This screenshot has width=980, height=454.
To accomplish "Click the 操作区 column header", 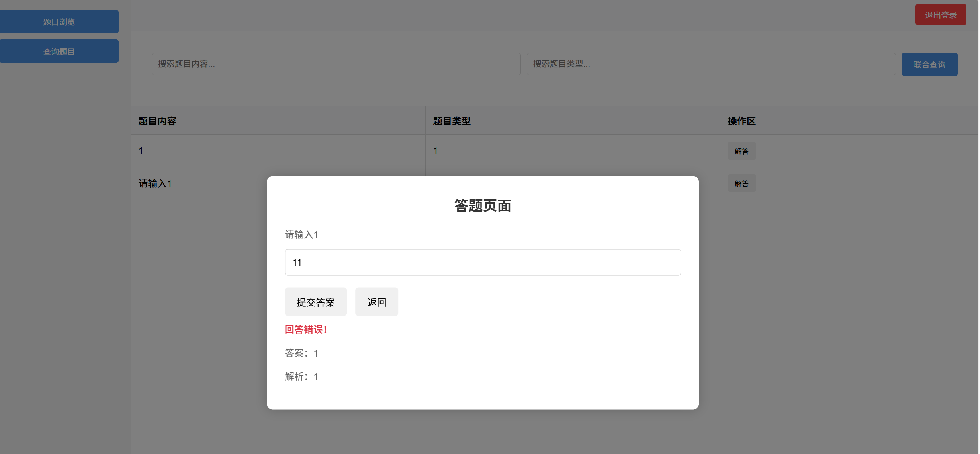I will 741,121.
